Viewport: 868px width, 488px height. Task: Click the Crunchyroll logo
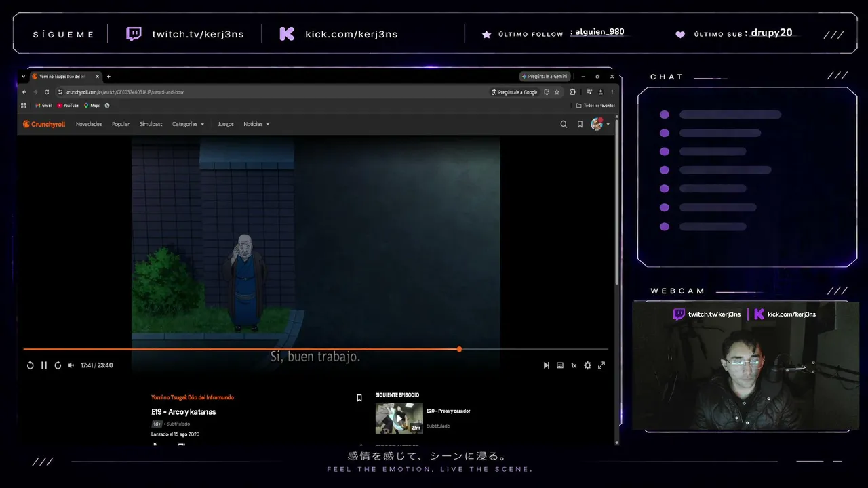[x=44, y=124]
